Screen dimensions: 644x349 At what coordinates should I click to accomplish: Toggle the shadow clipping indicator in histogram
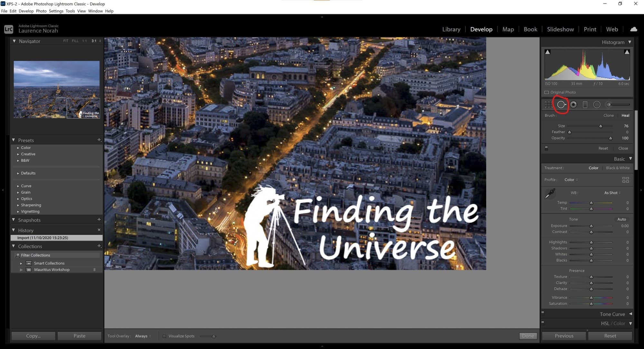tap(547, 52)
